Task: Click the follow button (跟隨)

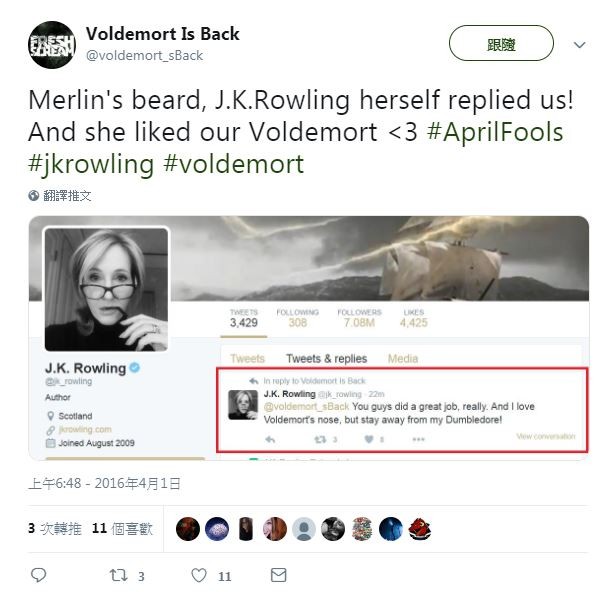Action: coord(501,43)
